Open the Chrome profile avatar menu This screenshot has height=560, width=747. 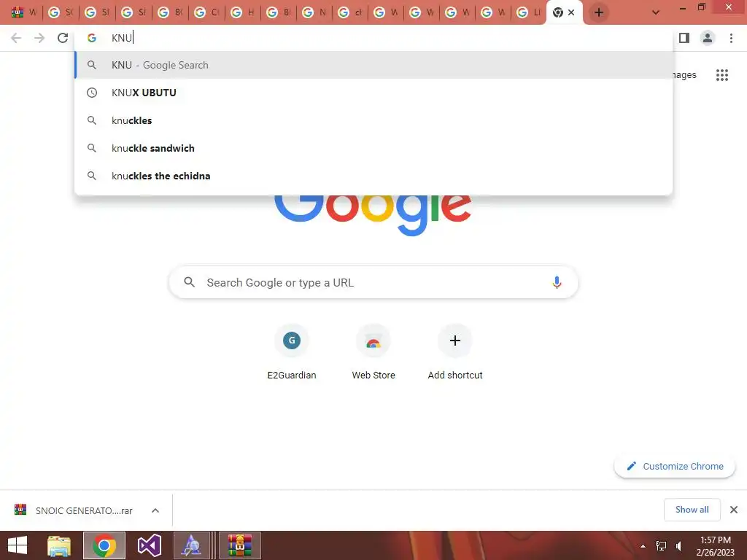pos(708,38)
